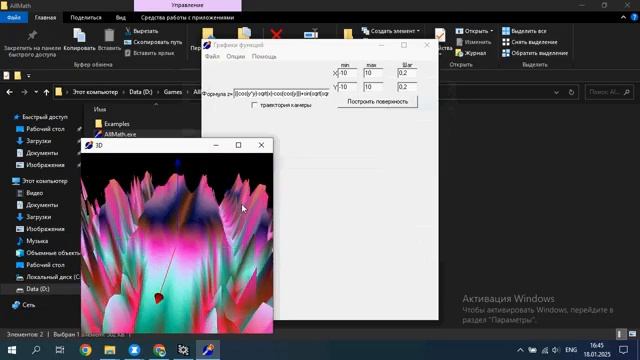Open the Windows Start menu

coord(12,350)
